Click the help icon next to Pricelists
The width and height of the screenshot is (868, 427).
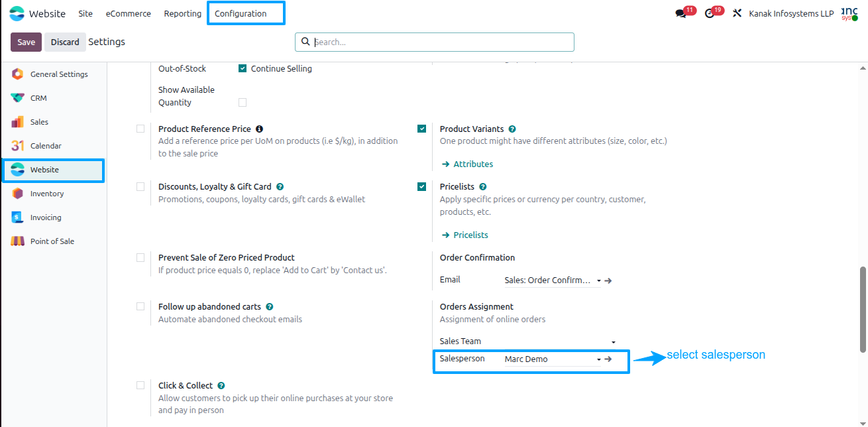click(x=482, y=187)
